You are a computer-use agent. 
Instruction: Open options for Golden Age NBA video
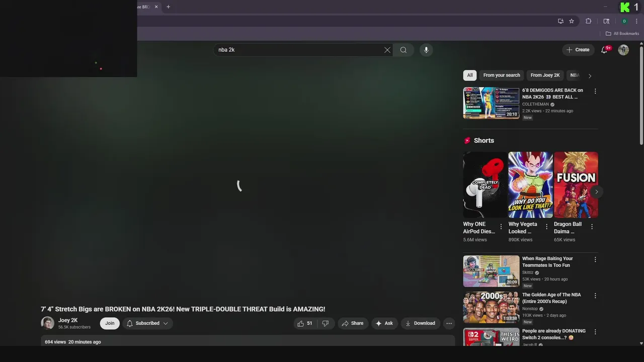pyautogui.click(x=595, y=296)
